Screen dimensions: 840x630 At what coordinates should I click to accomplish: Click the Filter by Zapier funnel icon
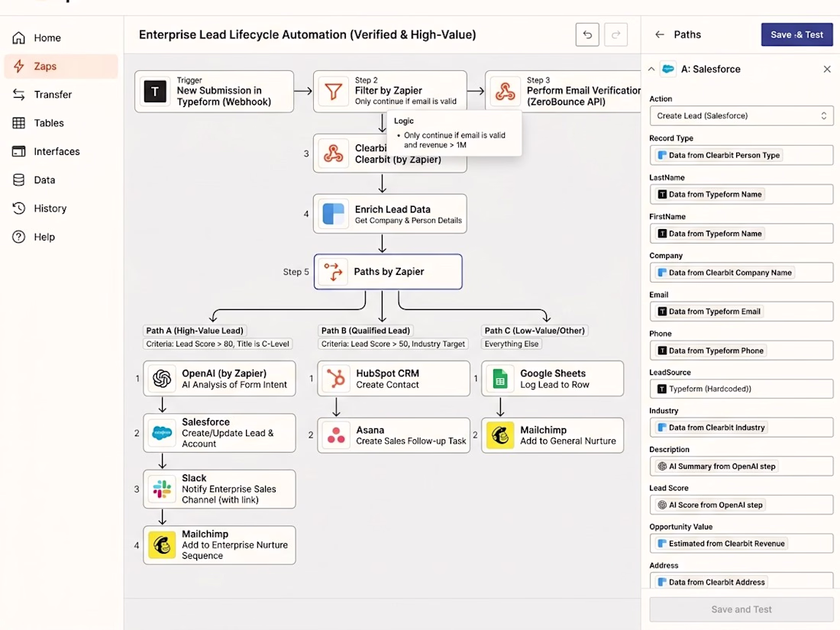[333, 92]
